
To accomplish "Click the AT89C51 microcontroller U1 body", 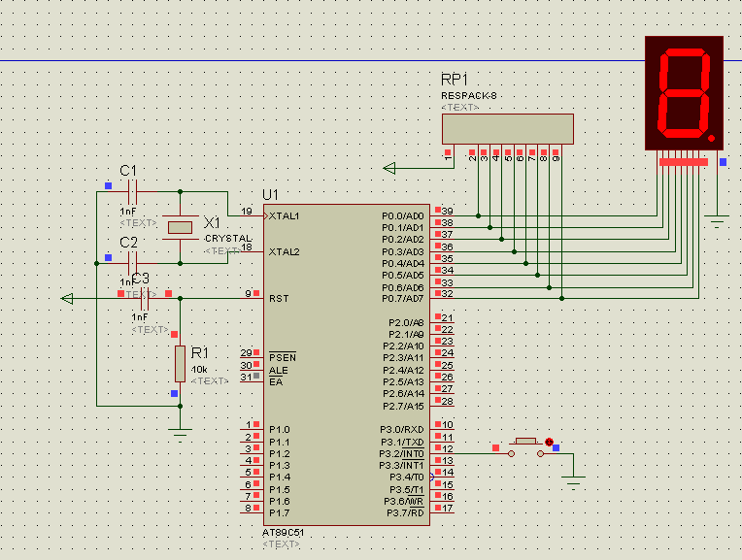I will pos(347,365).
